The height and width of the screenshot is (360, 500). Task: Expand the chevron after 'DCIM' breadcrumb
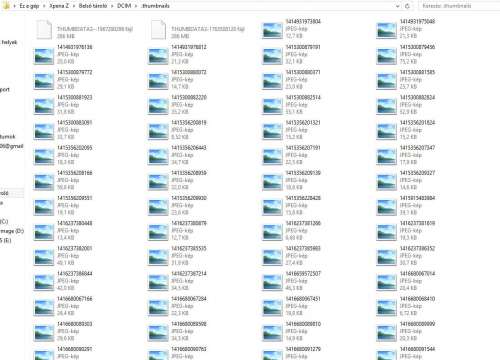[136, 6]
